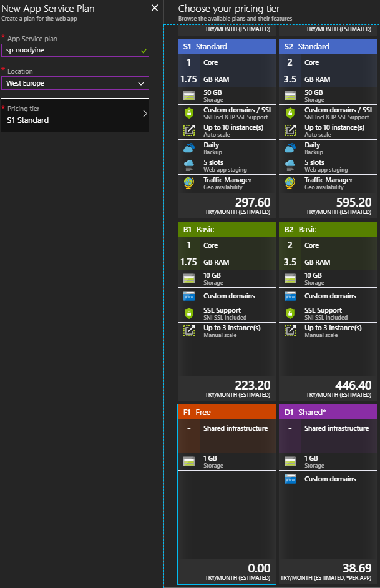Screen dimensions: 380x588
Task: Click the S2 web app staging slots icon
Action: pos(290,165)
